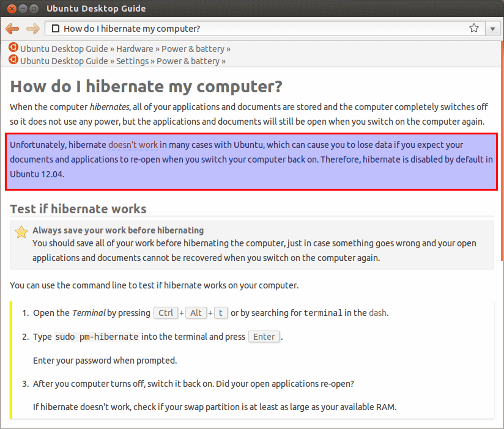Go to Power & battery under Settings

(x=188, y=61)
